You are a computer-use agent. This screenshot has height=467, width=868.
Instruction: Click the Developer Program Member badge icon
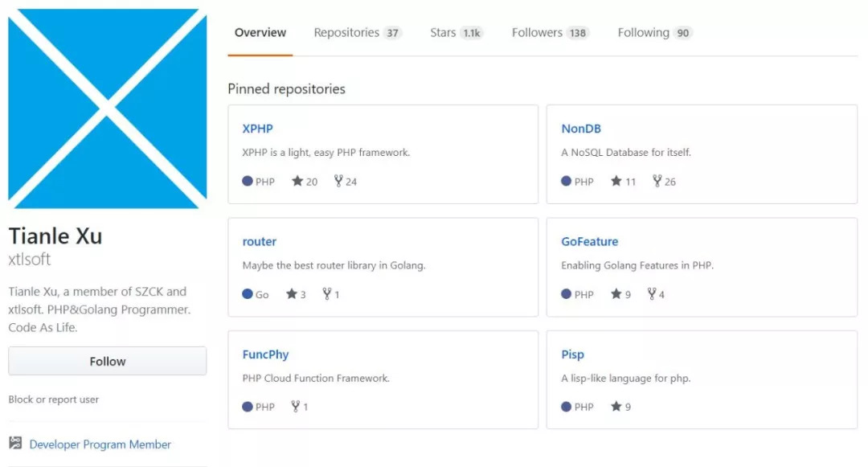click(15, 444)
